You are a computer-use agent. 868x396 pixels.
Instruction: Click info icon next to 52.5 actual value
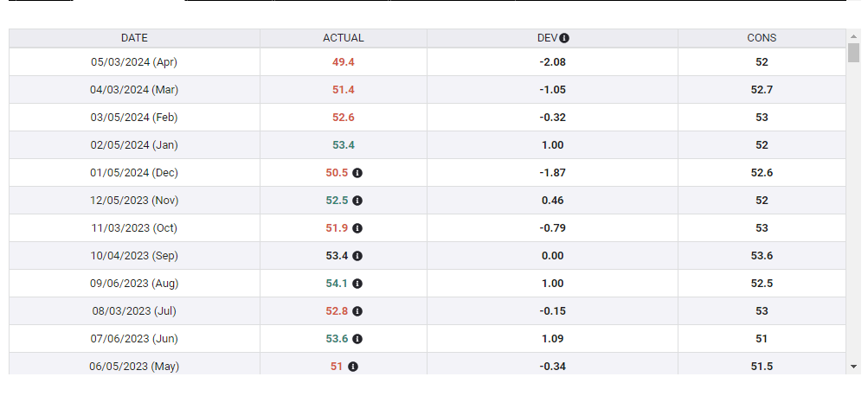tap(357, 201)
